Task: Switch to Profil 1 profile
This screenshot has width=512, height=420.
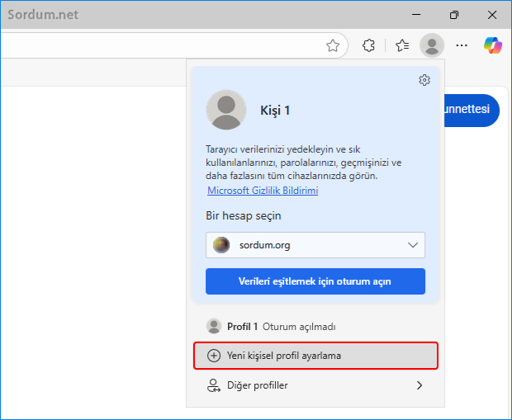Action: pyautogui.click(x=315, y=326)
